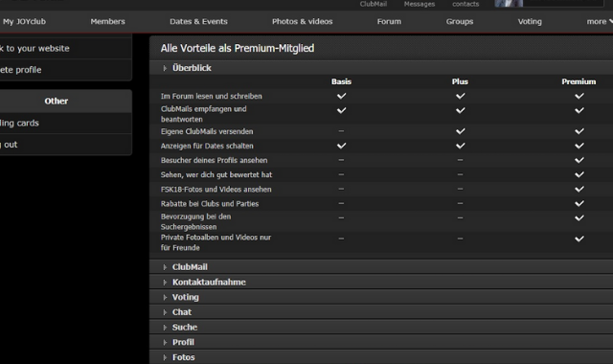This screenshot has width=613, height=364.
Task: Click 'Besucher deines Profils ansehen' label
Action: tap(214, 160)
